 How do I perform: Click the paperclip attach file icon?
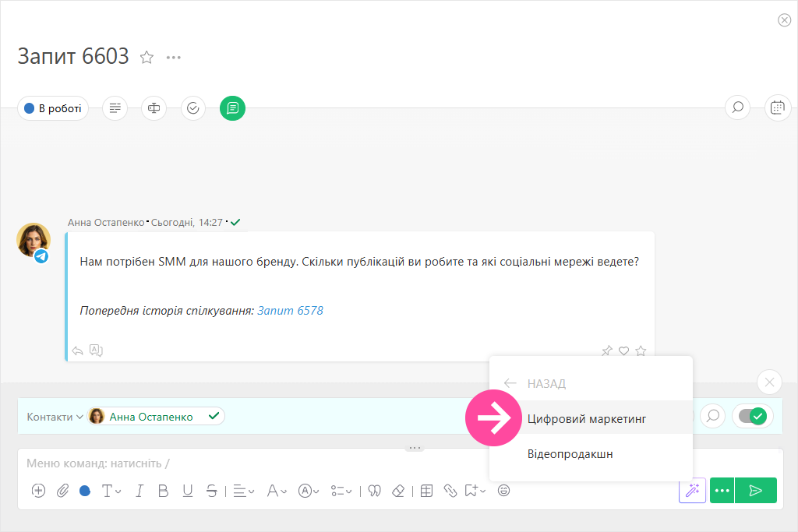(62, 491)
